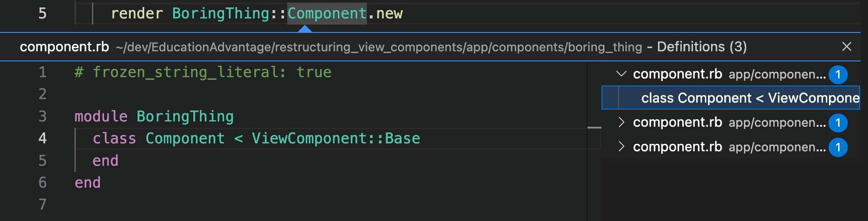The height and width of the screenshot is (221, 868).
Task: Click the highlighted Component token in the render line
Action: click(x=327, y=14)
